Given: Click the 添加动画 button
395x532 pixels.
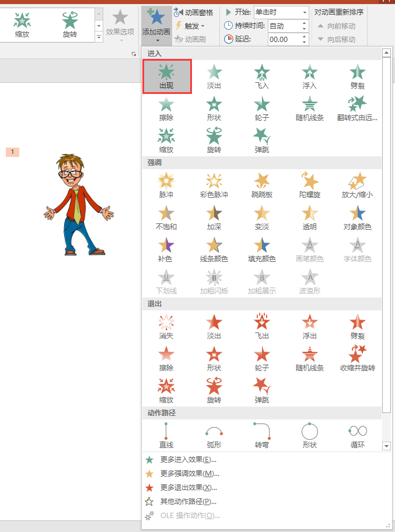Looking at the screenshot, I should point(156,23).
